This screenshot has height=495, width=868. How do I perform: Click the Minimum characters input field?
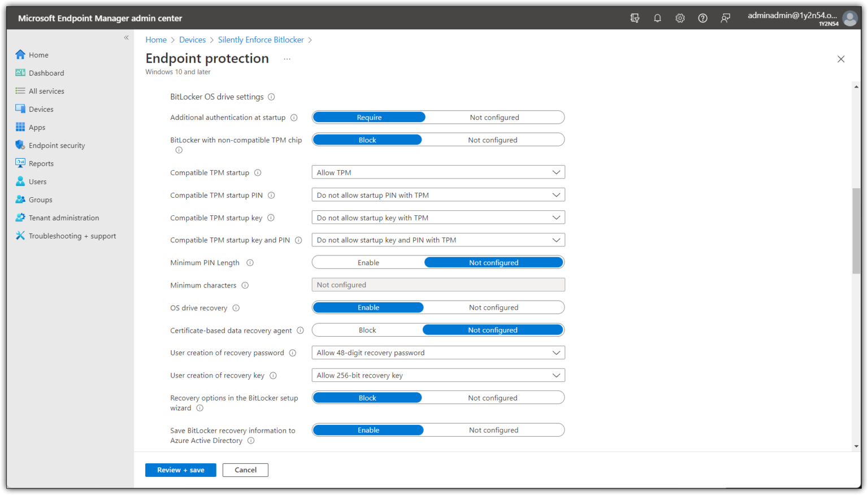point(438,284)
